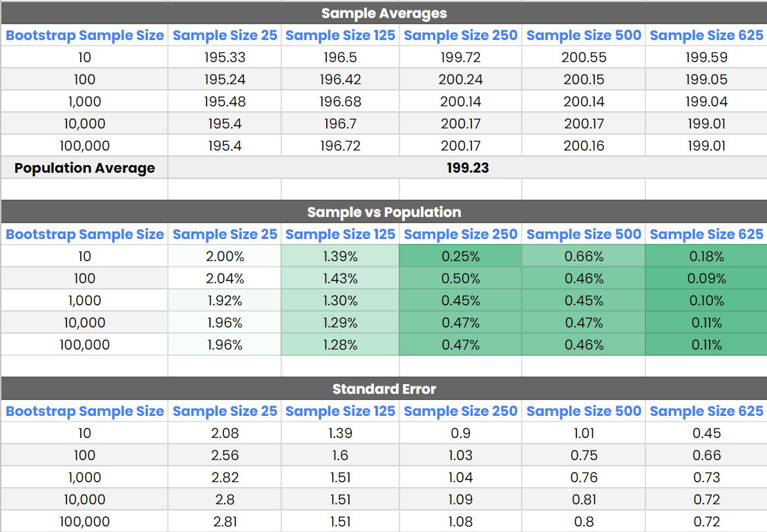Click the 2.04% cell in Sample vs Population
767x532 pixels.
click(x=225, y=278)
